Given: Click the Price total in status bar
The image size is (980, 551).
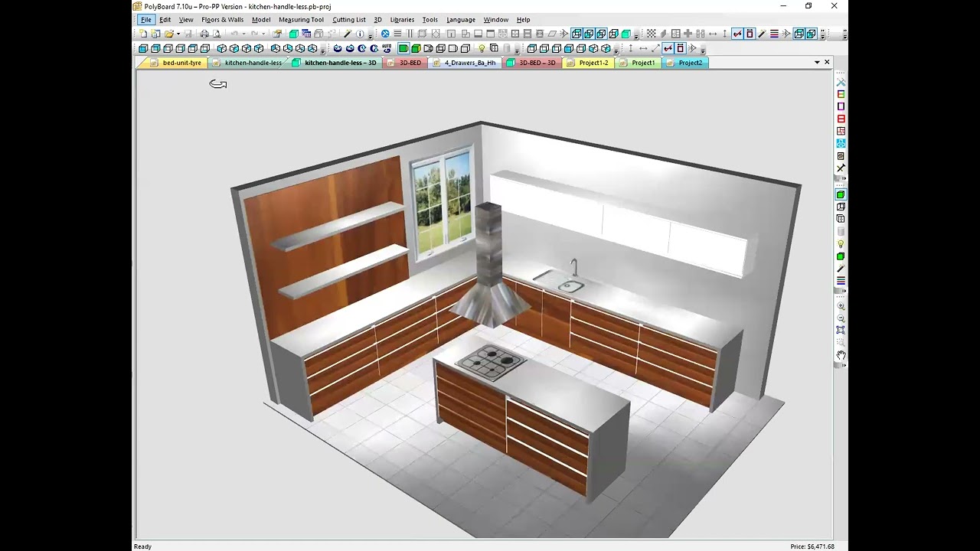Looking at the screenshot, I should 812,546.
